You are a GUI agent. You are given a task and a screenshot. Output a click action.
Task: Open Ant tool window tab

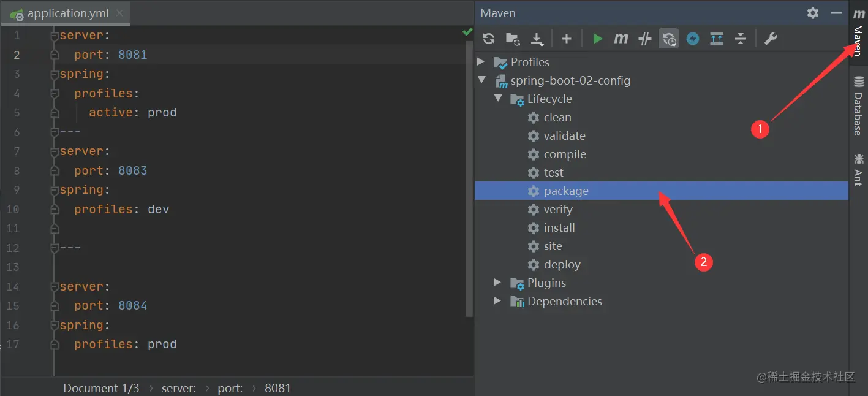point(859,169)
